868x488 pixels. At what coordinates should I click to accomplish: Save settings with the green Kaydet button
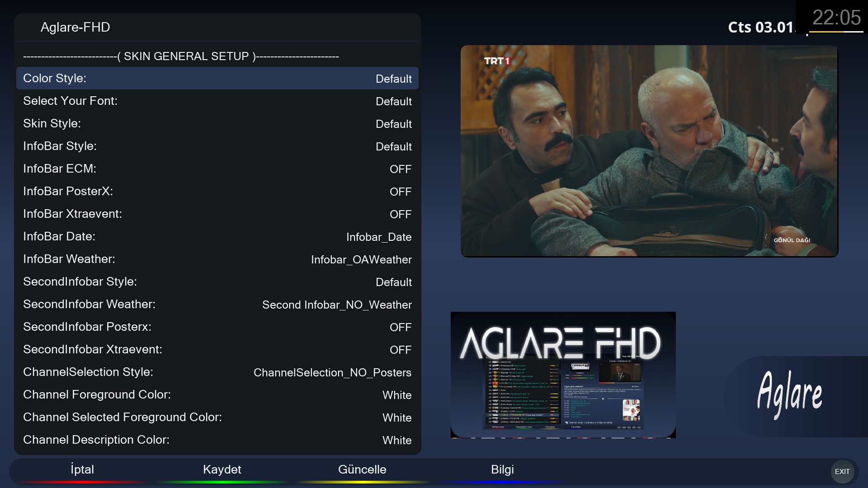point(222,470)
